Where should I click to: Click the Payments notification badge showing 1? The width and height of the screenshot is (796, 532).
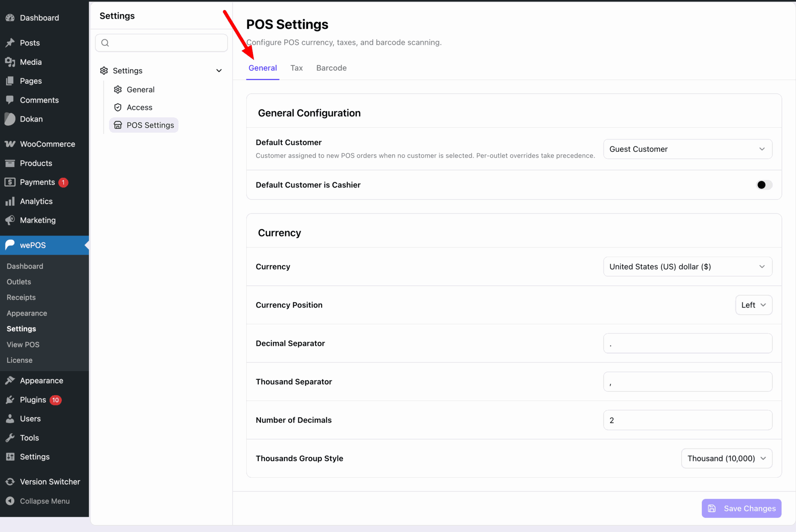(63, 182)
